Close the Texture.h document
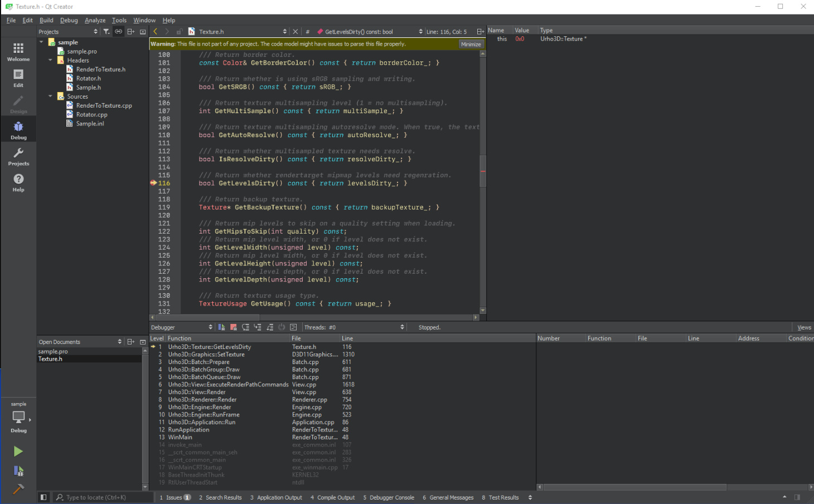Image resolution: width=814 pixels, height=504 pixels. [295, 32]
